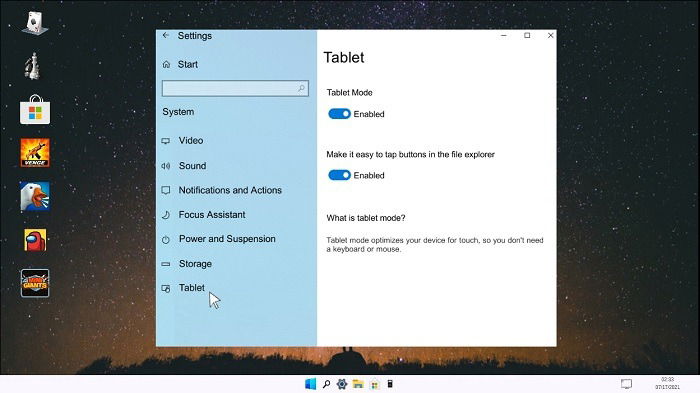
Task: Open File Explorer from the taskbar
Action: pos(358,384)
